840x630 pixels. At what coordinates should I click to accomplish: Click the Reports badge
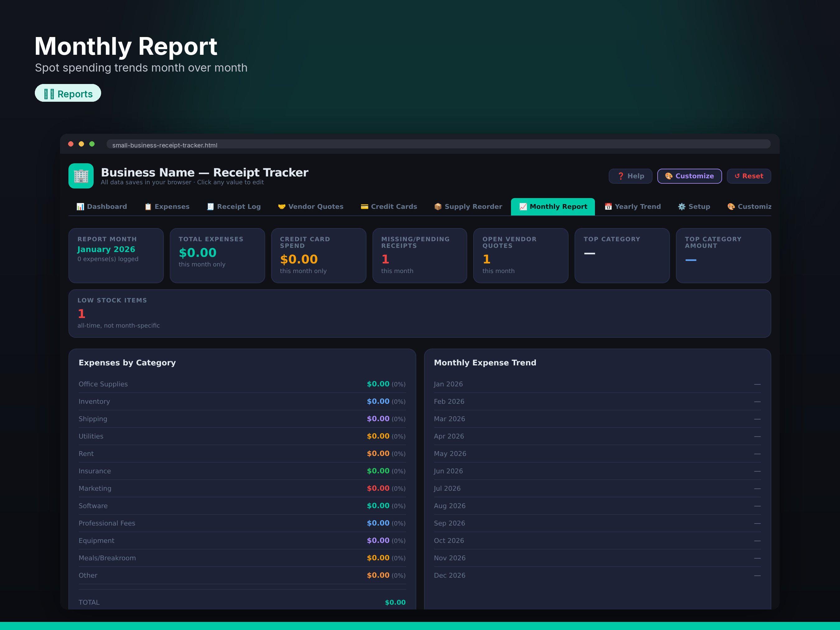pos(68,93)
